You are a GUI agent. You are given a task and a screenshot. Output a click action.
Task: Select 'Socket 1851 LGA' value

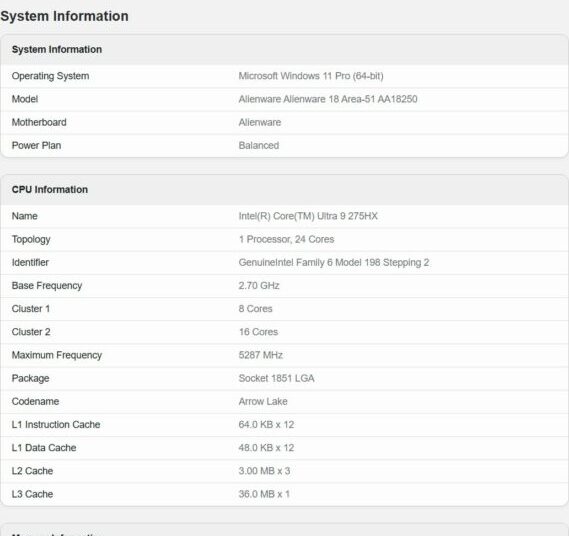pyautogui.click(x=277, y=378)
